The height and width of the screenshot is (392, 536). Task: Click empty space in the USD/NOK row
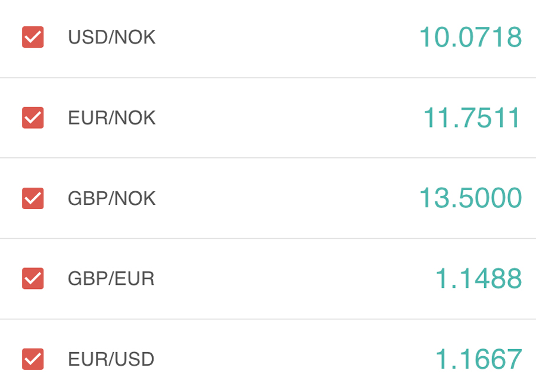(x=286, y=38)
